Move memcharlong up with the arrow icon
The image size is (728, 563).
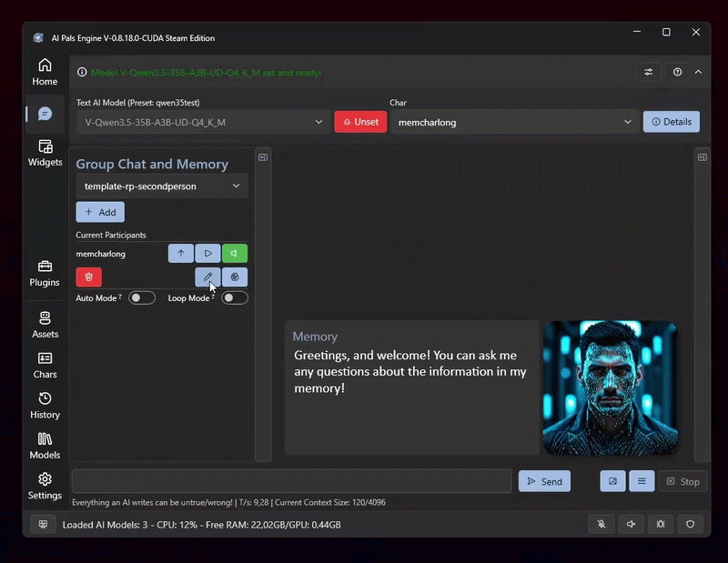[x=180, y=254]
